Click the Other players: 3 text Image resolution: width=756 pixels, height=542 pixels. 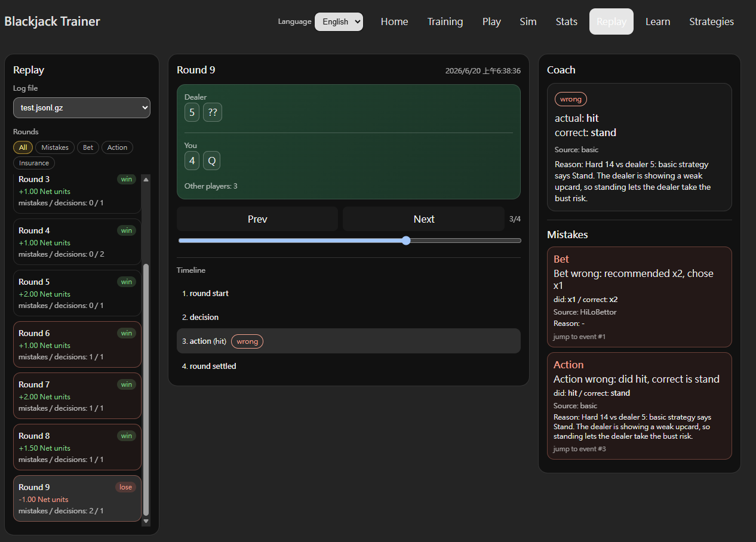click(x=211, y=186)
